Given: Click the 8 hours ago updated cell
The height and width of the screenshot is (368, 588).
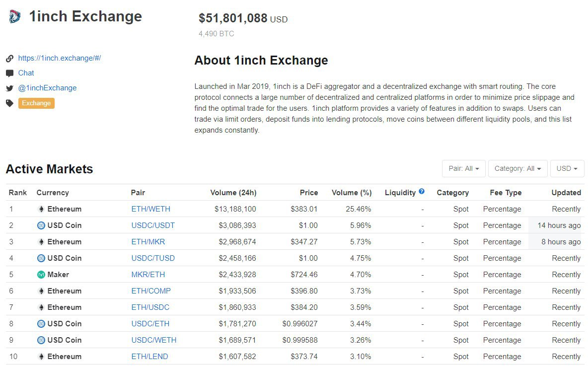Looking at the screenshot, I should click(x=561, y=242).
